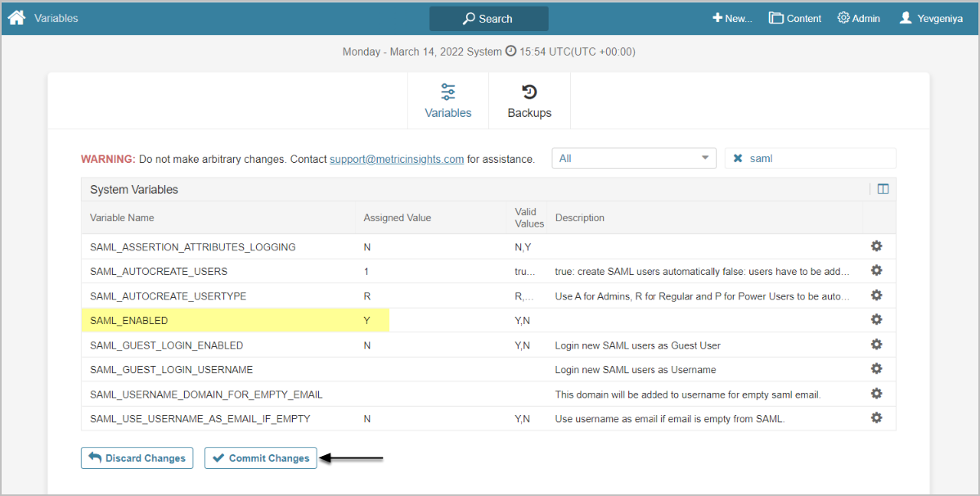Click Discard Changes button
The height and width of the screenshot is (496, 980).
tap(137, 458)
